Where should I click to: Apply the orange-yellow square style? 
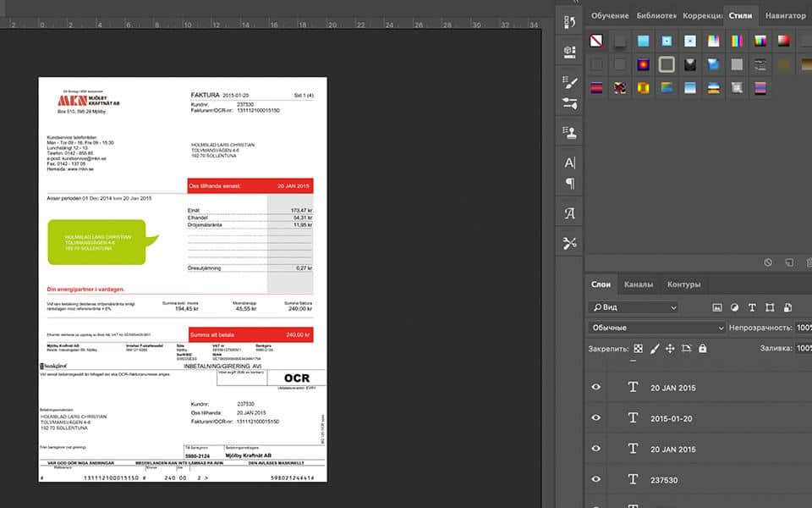pyautogui.click(x=643, y=88)
